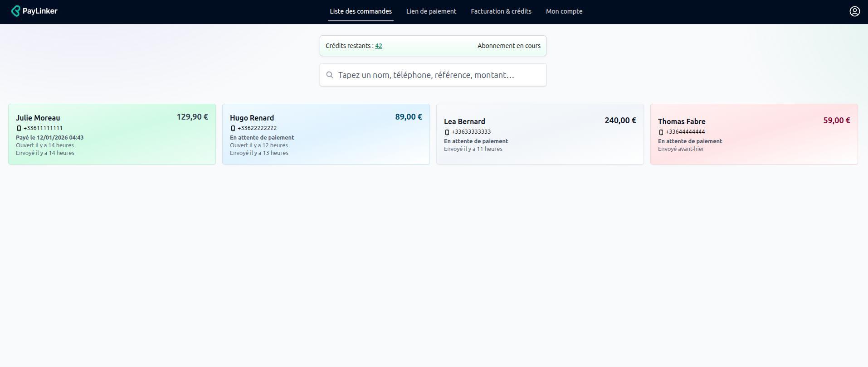Image resolution: width=868 pixels, height=367 pixels.
Task: Click the 240,00 € amount on Lea's order
Action: [620, 121]
